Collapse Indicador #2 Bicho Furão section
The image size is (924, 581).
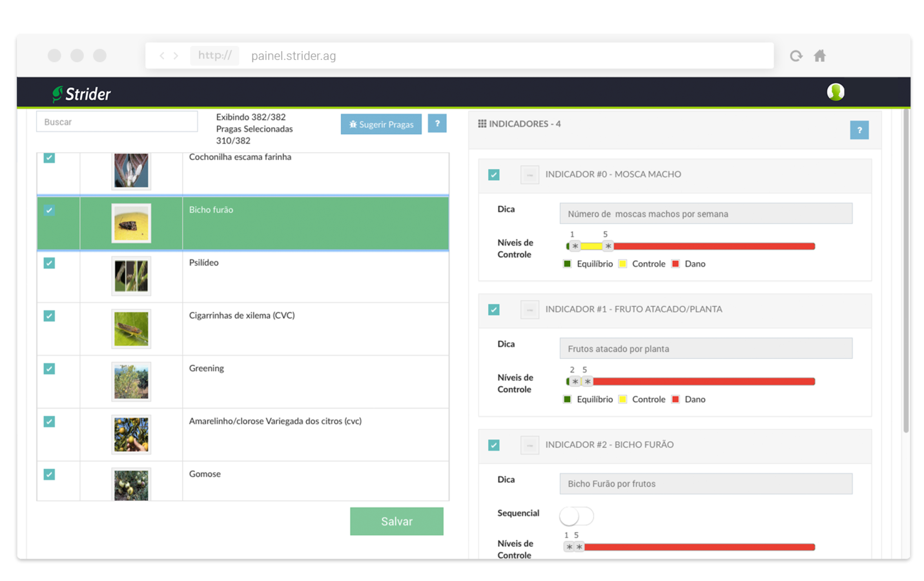click(x=529, y=445)
